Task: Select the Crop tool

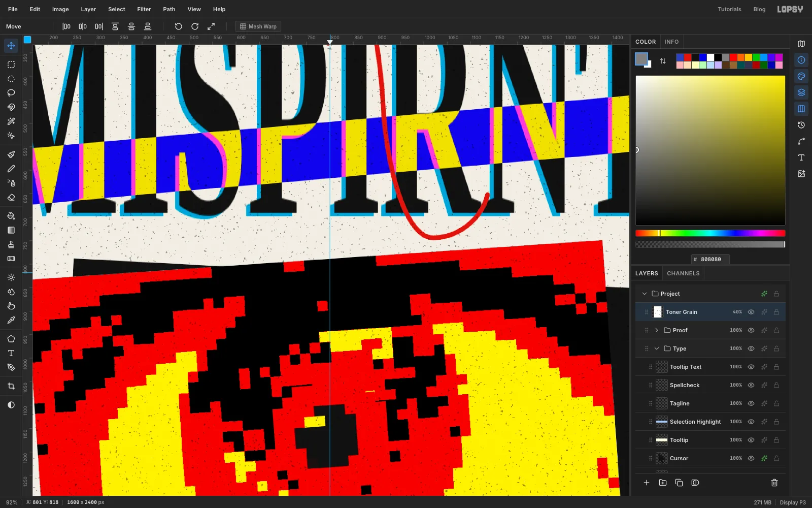Action: (x=11, y=386)
